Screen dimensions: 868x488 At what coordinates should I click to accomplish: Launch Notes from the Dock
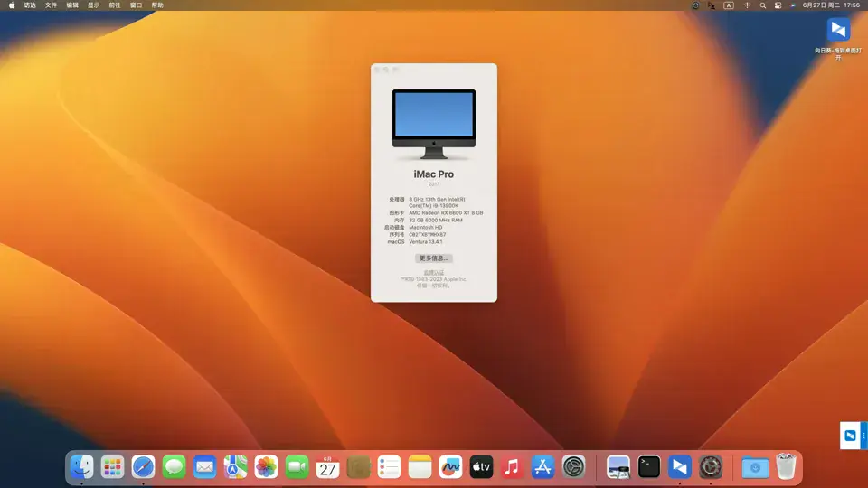(420, 467)
